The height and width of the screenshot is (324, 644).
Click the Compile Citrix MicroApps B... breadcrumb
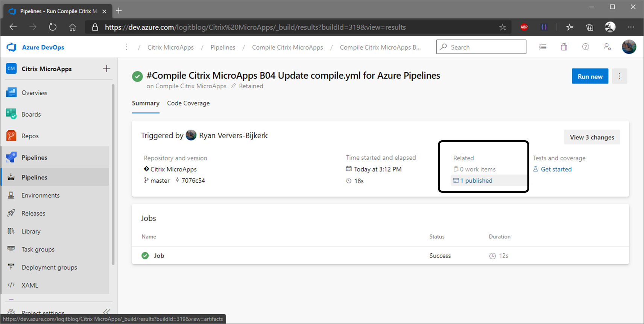coord(380,47)
